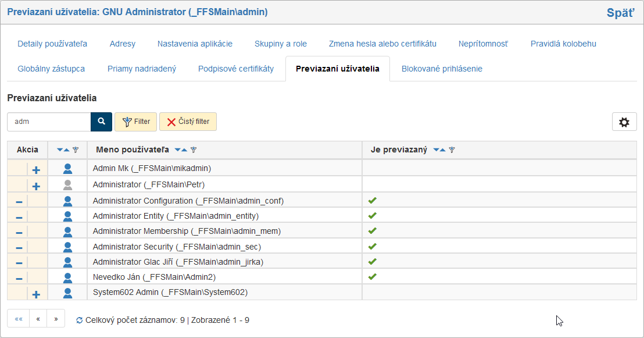This screenshot has width=644, height=338.
Task: Switch to Skupiny a role tab
Action: (280, 44)
